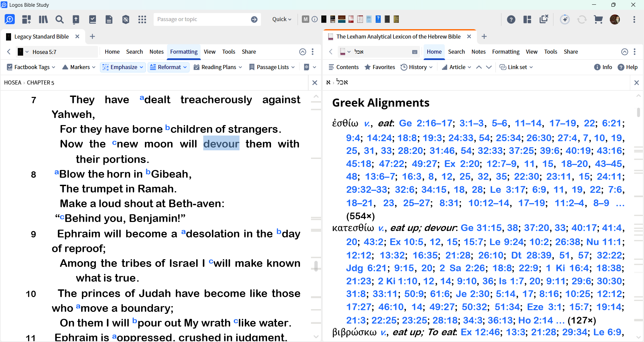This screenshot has height=342, width=644.
Task: Click the lexicon ribbon Help button
Action: [x=628, y=67]
